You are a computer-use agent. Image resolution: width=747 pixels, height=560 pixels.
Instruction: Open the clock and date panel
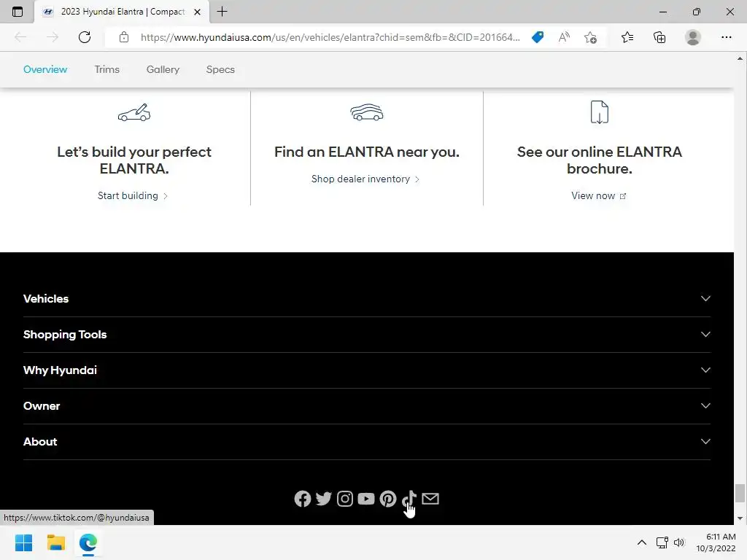(x=716, y=542)
